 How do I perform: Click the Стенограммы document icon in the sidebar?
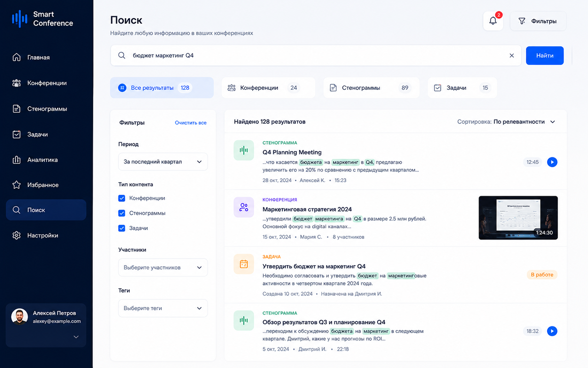click(x=16, y=109)
